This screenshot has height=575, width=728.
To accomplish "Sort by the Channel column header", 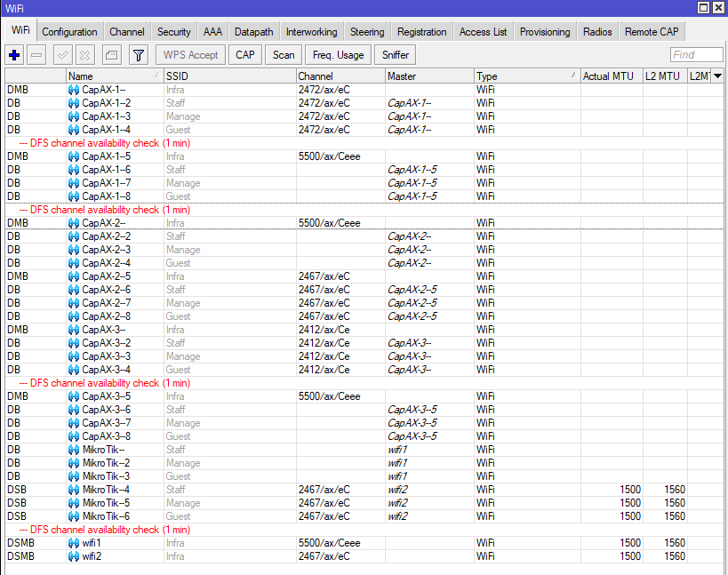I will tap(340, 76).
